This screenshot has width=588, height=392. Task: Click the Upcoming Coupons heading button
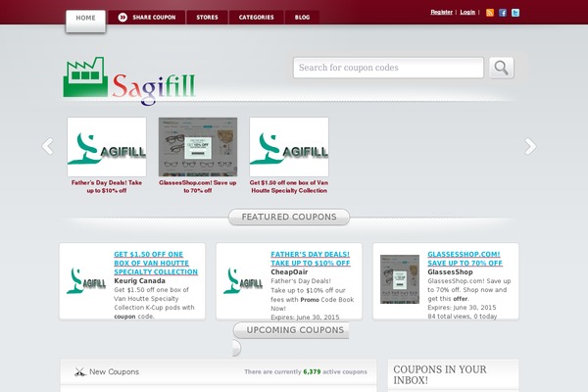(291, 330)
